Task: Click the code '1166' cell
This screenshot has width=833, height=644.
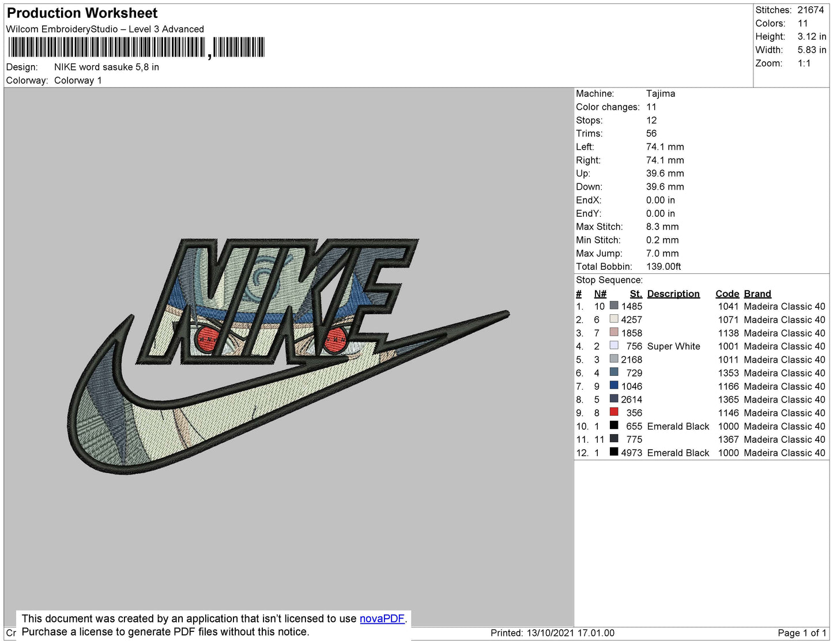Action: 728,386
